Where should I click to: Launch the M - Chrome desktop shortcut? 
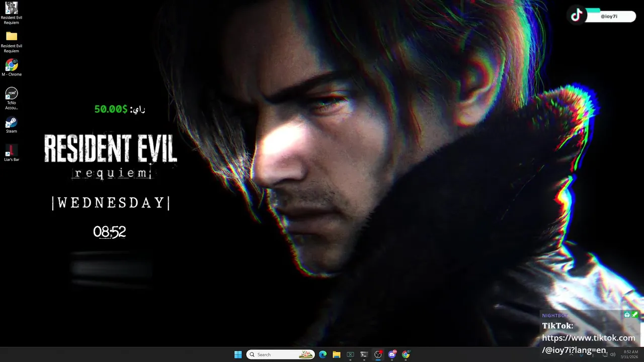click(12, 68)
